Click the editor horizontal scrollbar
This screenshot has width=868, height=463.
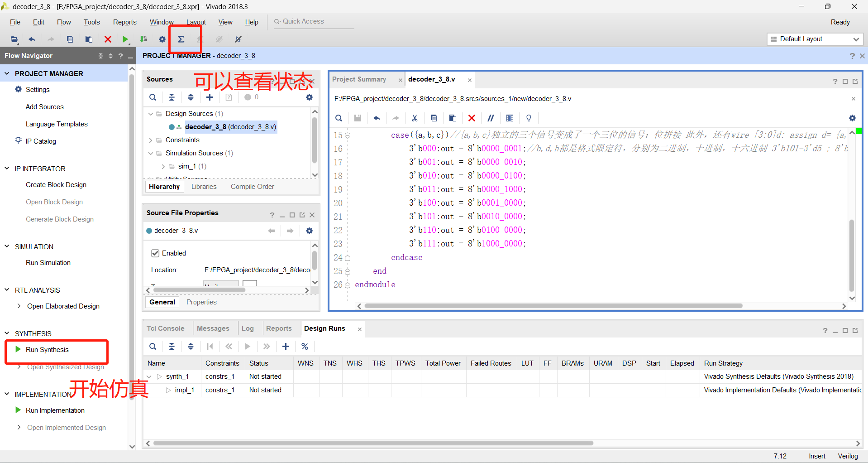(553, 306)
